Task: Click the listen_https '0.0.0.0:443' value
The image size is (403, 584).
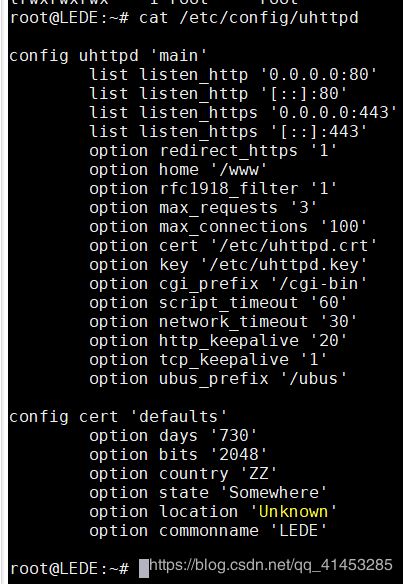Action: click(x=333, y=112)
